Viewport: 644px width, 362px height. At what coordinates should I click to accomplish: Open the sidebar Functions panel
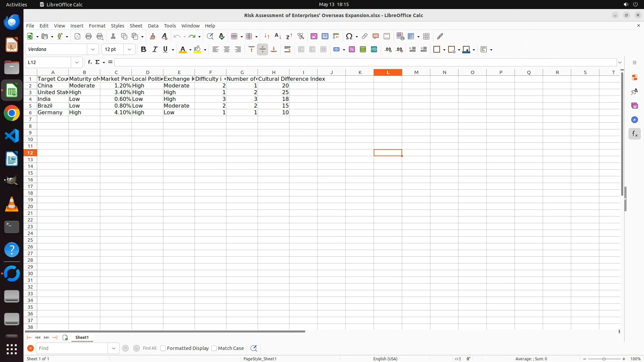pyautogui.click(x=634, y=134)
